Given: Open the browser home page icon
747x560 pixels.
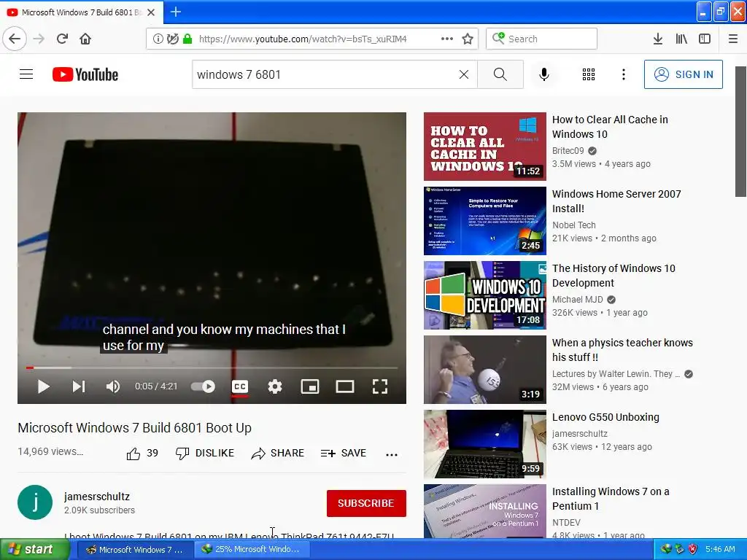Looking at the screenshot, I should coord(85,39).
